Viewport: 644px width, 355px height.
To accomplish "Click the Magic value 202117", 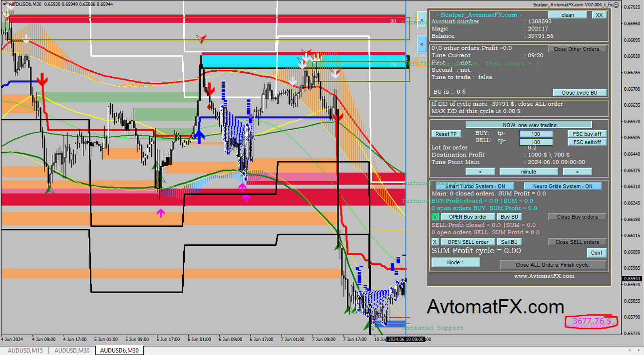I will coord(539,29).
